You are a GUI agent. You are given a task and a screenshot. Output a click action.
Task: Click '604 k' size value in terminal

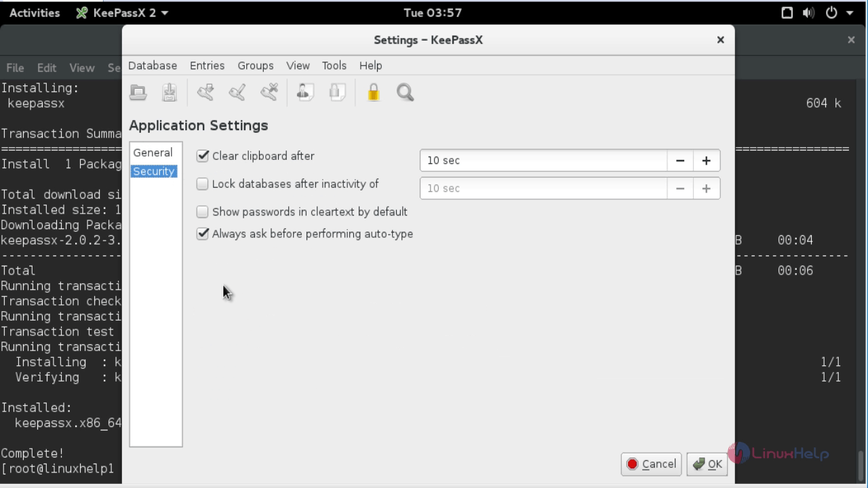[x=823, y=103]
